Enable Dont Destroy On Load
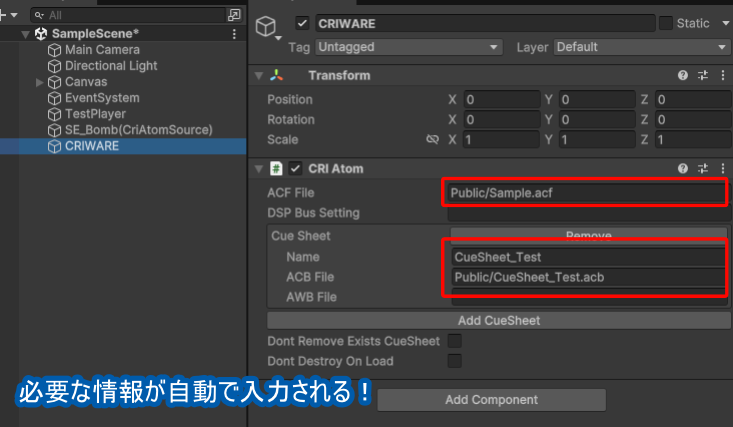Screen dimensions: 733x427 [x=454, y=361]
